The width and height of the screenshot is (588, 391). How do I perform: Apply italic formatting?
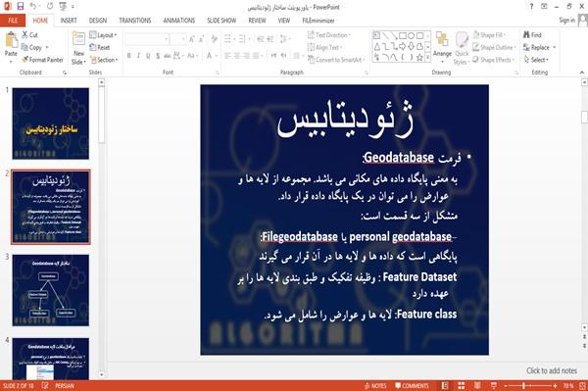138,56
